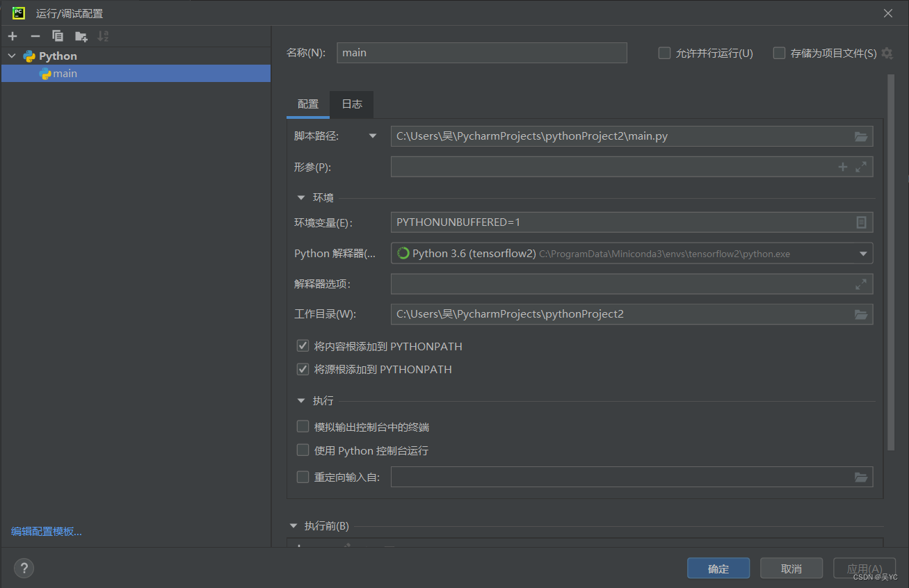Viewport: 909px width, 588px height.
Task: Open Python interpreter dropdown
Action: point(863,254)
